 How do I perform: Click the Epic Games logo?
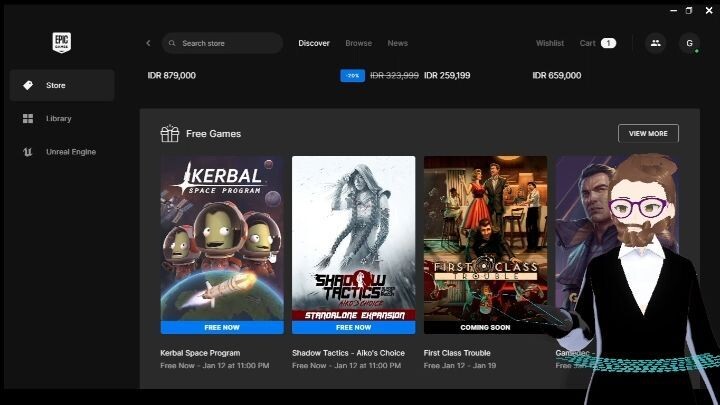pos(62,43)
